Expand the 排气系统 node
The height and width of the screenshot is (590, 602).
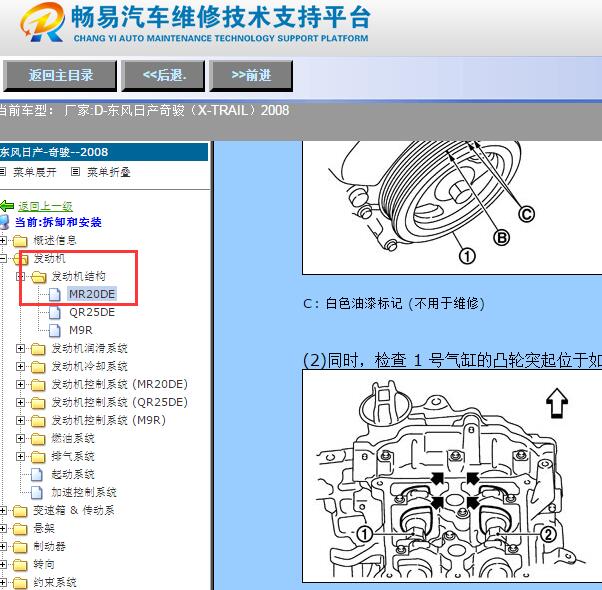tap(20, 456)
